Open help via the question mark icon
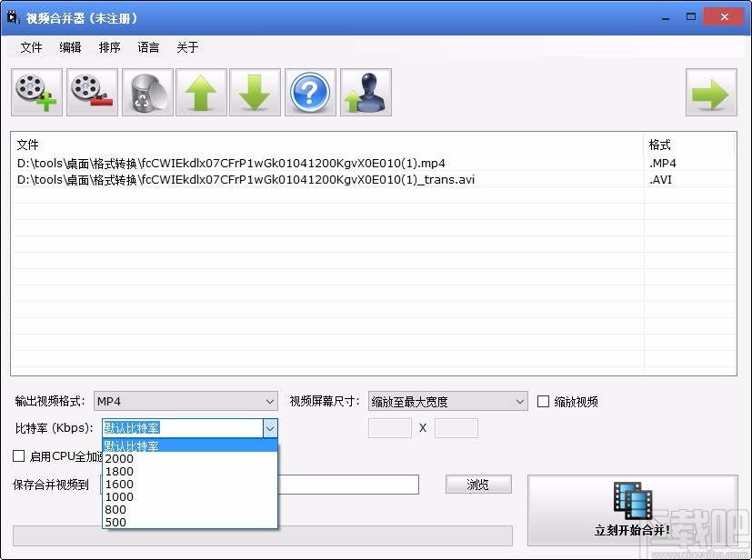The image size is (752, 560). click(x=309, y=92)
